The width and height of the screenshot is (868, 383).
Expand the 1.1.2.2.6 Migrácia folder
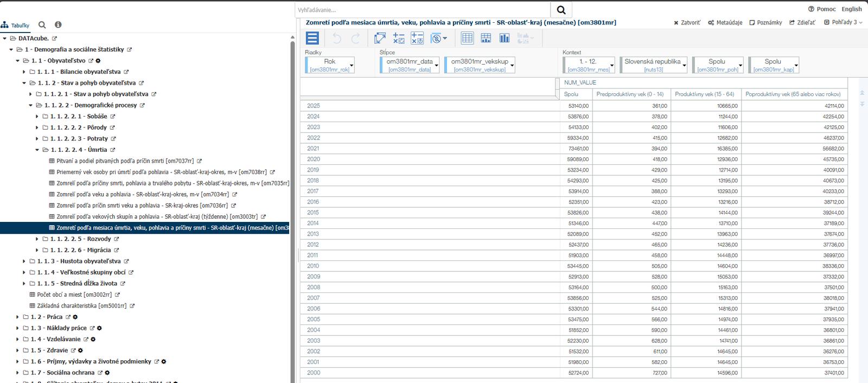pos(37,250)
